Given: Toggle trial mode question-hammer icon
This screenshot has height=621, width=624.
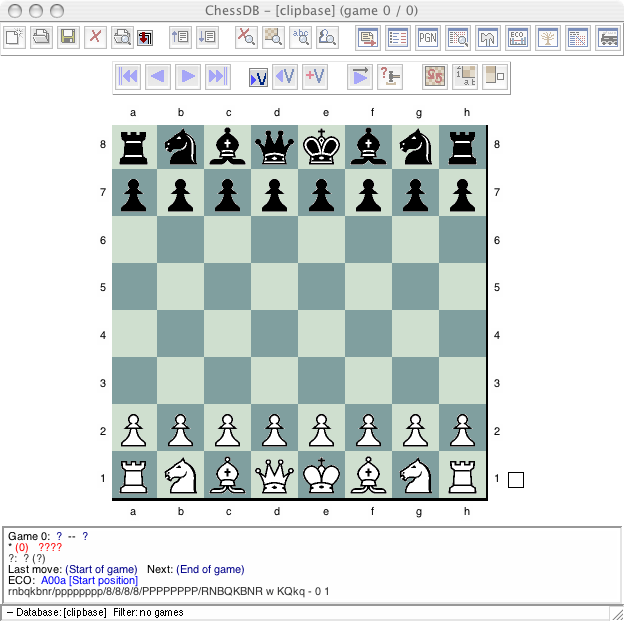Looking at the screenshot, I should 390,76.
